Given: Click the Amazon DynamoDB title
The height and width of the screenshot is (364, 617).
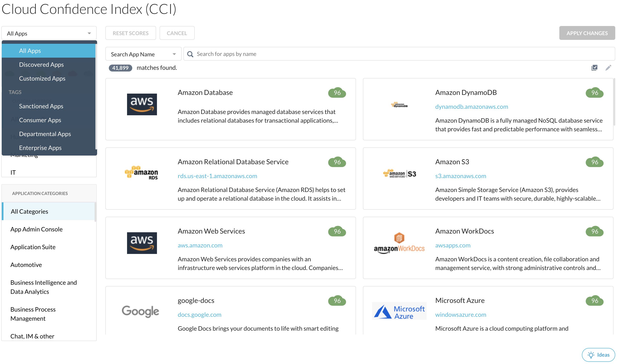Looking at the screenshot, I should (466, 93).
